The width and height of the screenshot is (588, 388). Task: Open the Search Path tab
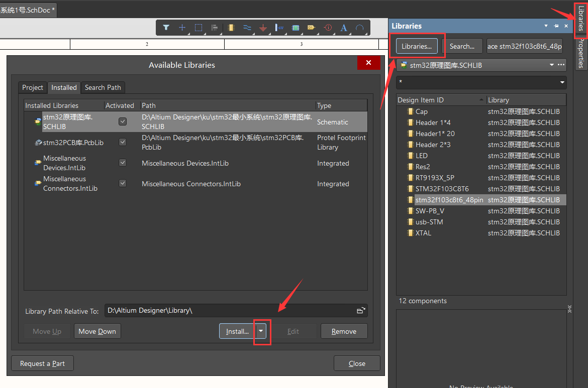pyautogui.click(x=103, y=87)
